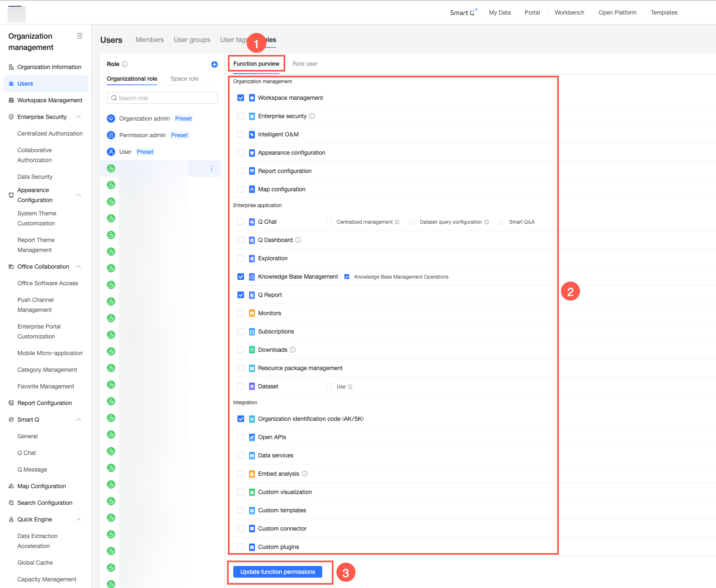Screen dimensions: 716x588
Task: Uncheck Knowledge Base Management Operations checkbox
Action: coord(347,277)
